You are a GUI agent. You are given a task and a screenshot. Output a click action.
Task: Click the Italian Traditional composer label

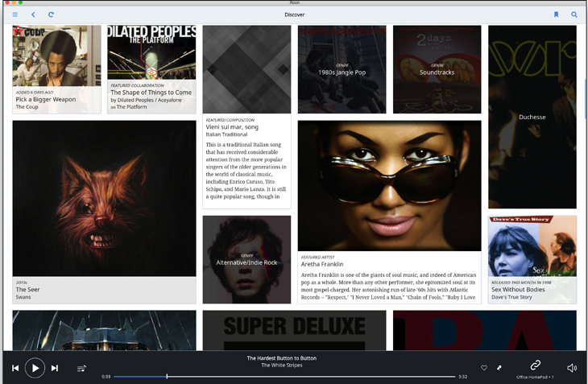pyautogui.click(x=226, y=134)
